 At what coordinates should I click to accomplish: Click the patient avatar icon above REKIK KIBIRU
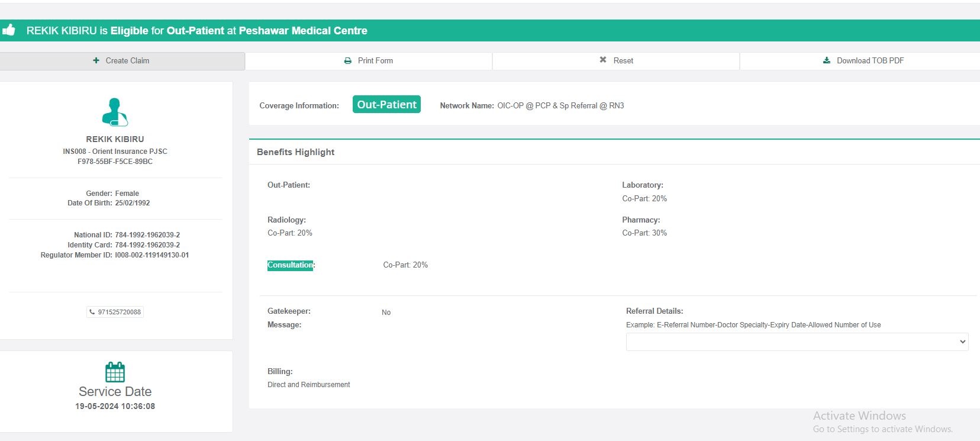click(115, 112)
